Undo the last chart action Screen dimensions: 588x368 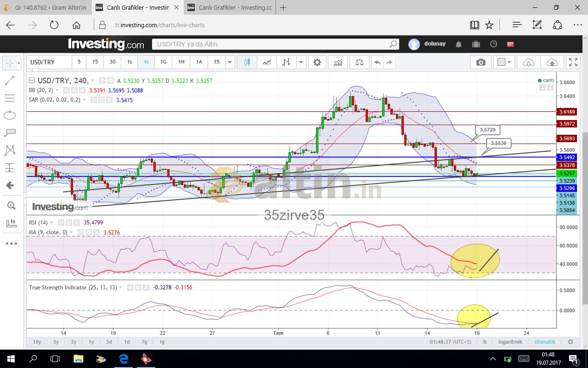coord(377,62)
